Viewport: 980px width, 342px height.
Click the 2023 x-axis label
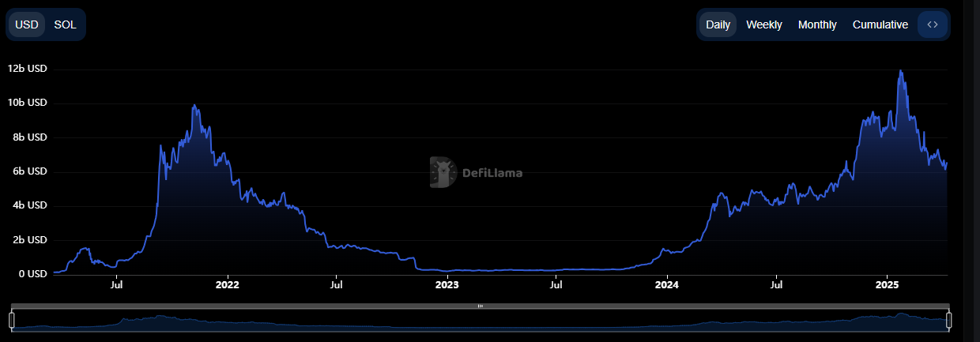tap(447, 284)
